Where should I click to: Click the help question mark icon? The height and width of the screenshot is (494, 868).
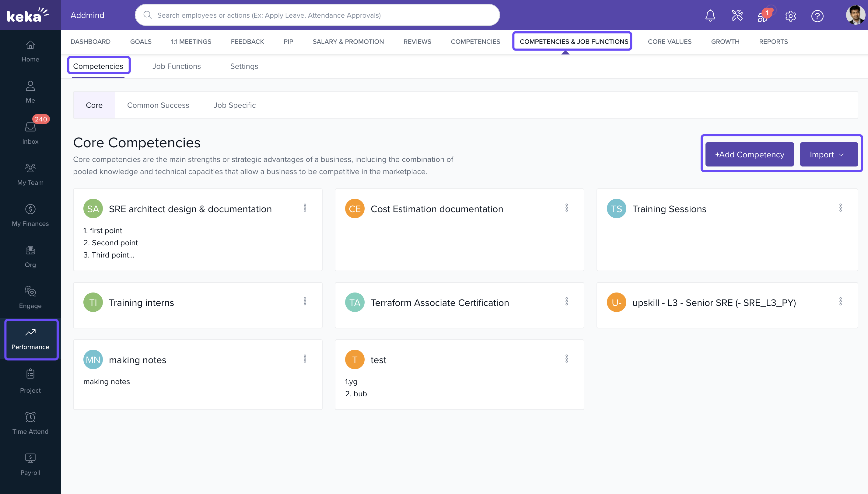click(x=817, y=16)
